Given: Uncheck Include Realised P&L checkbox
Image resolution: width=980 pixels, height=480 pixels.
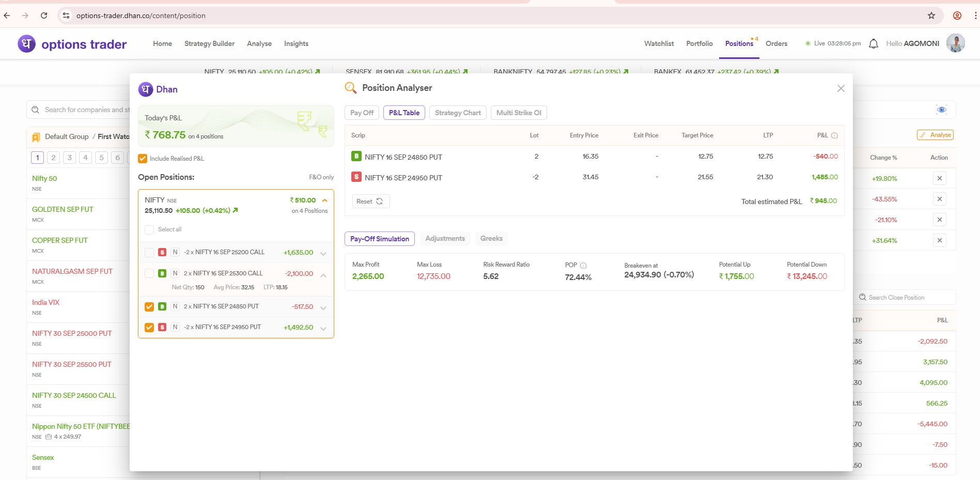Looking at the screenshot, I should pos(143,159).
